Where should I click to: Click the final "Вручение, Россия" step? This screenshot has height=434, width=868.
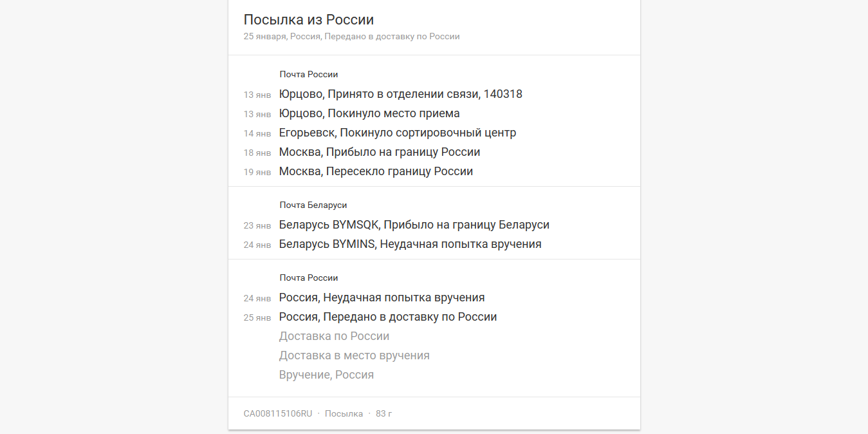coord(326,375)
